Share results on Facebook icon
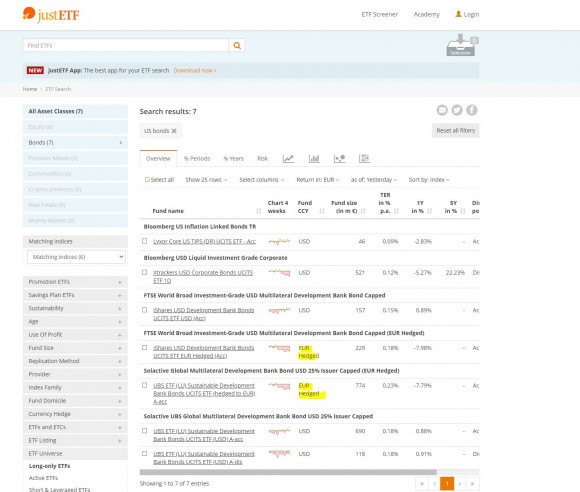Screen dimensions: 580x492 (472, 110)
